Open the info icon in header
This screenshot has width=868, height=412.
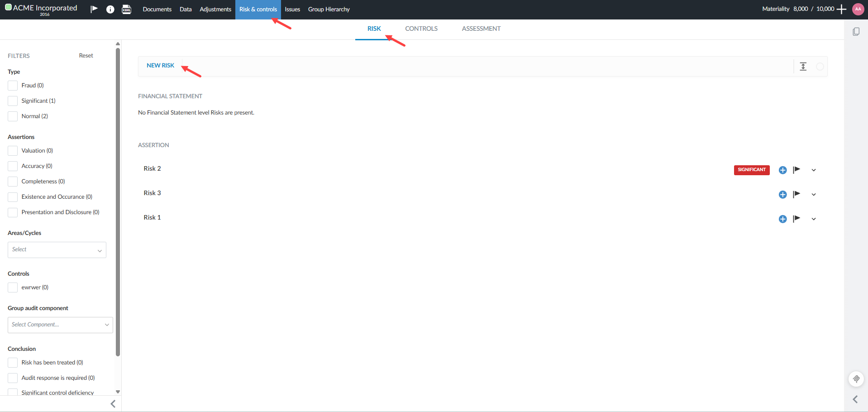point(110,10)
